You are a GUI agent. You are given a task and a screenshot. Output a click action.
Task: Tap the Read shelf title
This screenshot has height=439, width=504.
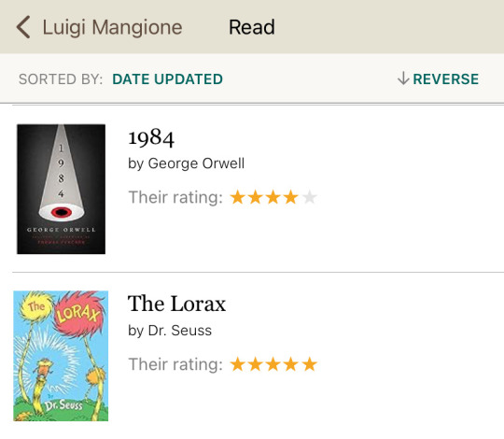click(x=252, y=27)
